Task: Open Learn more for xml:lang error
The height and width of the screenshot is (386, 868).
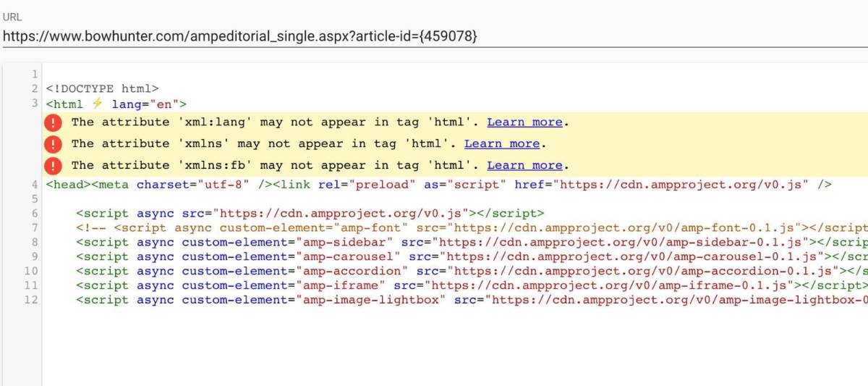Action: [x=524, y=122]
